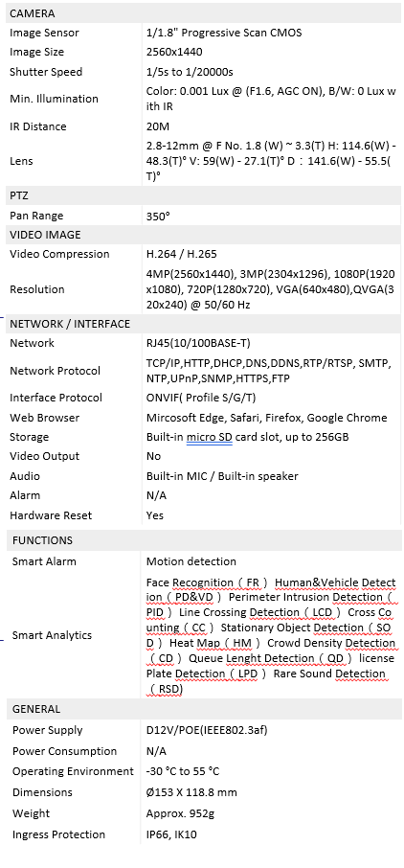This screenshot has width=404, height=868.
Task: Click the Motion detection value cell
Action: [x=272, y=561]
